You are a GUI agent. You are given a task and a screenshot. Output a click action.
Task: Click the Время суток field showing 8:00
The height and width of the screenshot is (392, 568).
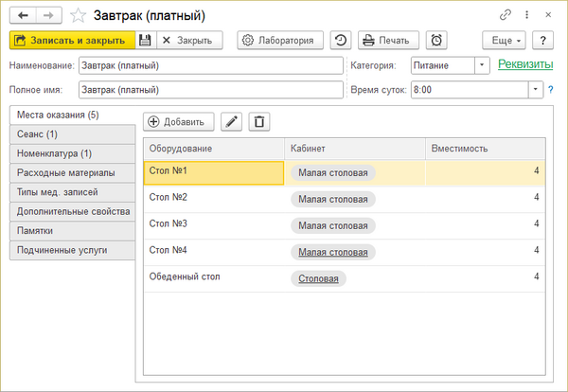[470, 90]
